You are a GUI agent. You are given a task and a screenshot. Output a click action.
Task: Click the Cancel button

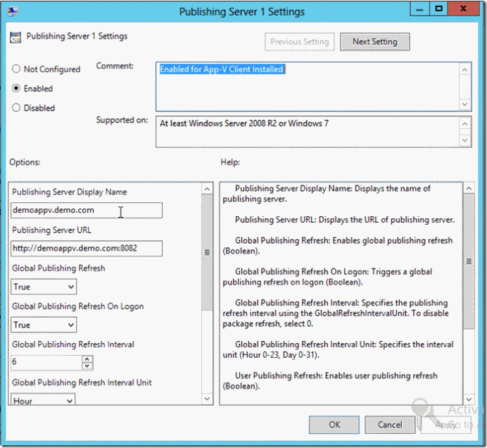click(x=390, y=425)
